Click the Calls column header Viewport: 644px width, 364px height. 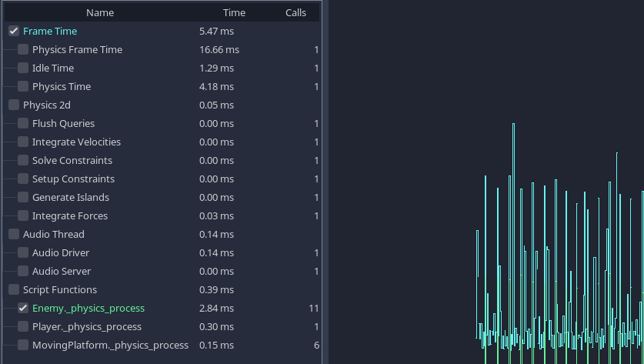point(295,12)
